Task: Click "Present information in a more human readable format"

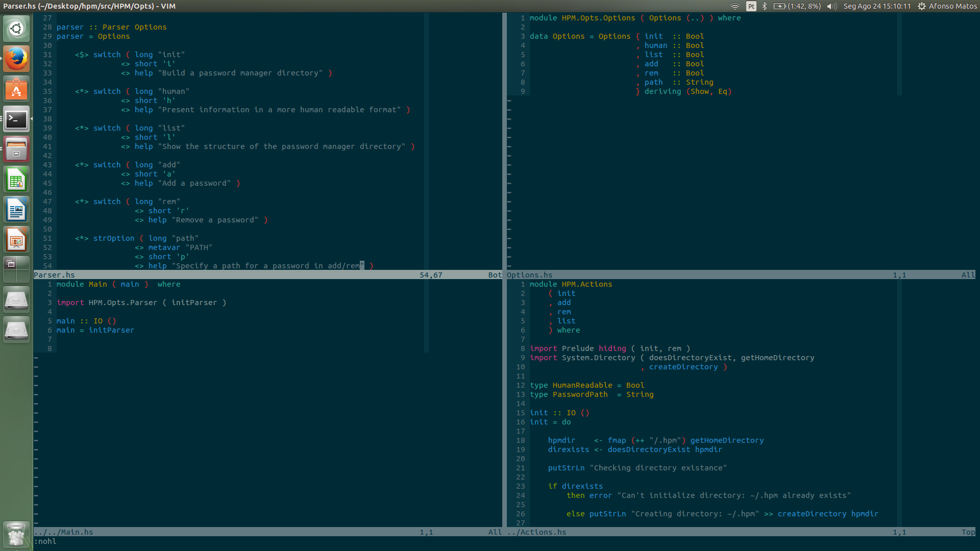Action: pos(279,110)
